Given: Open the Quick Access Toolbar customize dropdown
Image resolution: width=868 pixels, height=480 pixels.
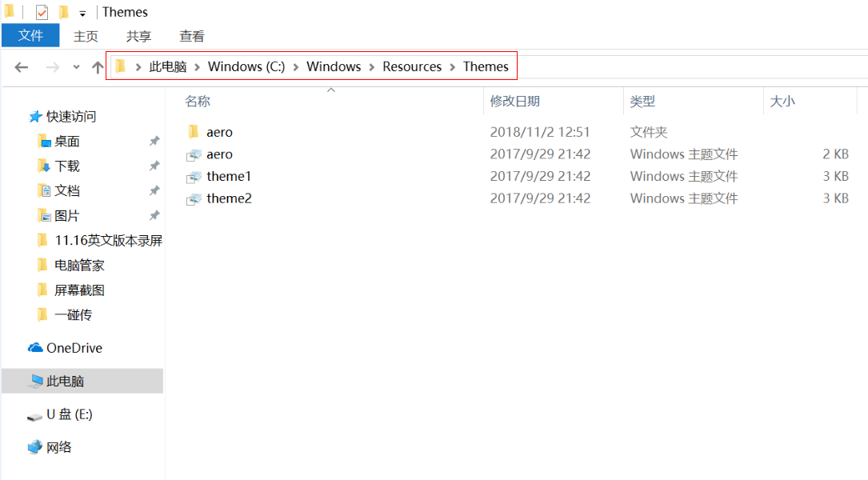Looking at the screenshot, I should pyautogui.click(x=82, y=14).
